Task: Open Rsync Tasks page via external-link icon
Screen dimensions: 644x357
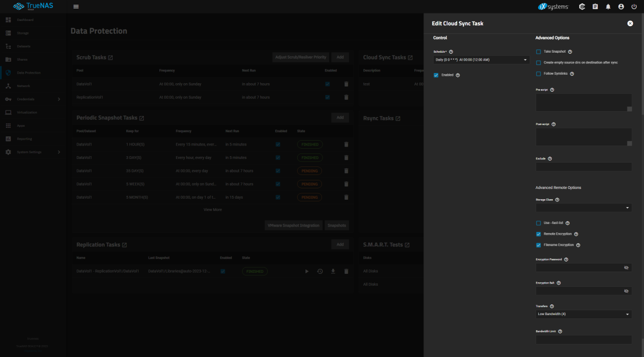Action: tap(398, 118)
